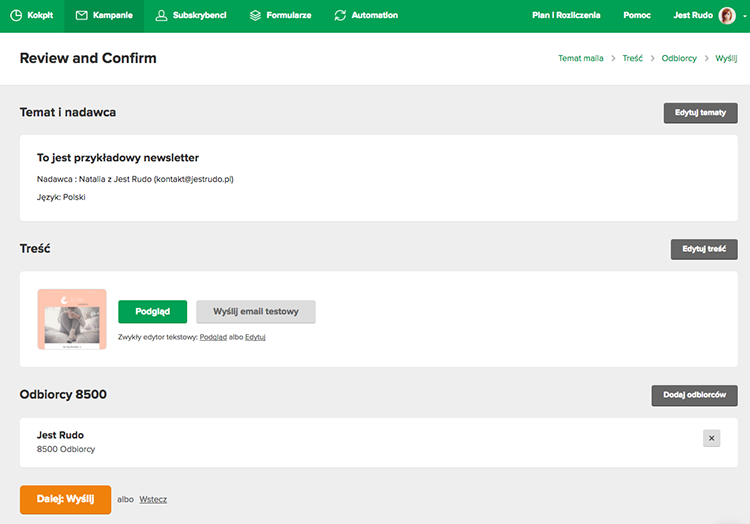Image resolution: width=750 pixels, height=524 pixels.
Task: Click the Kampanie envelope icon
Action: [x=82, y=15]
